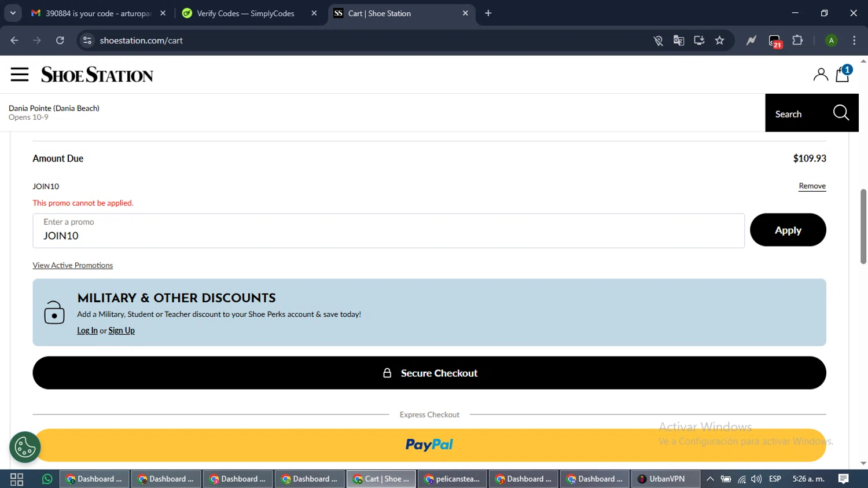868x488 pixels.
Task: Select the Amount Due label
Action: pyautogui.click(x=58, y=159)
